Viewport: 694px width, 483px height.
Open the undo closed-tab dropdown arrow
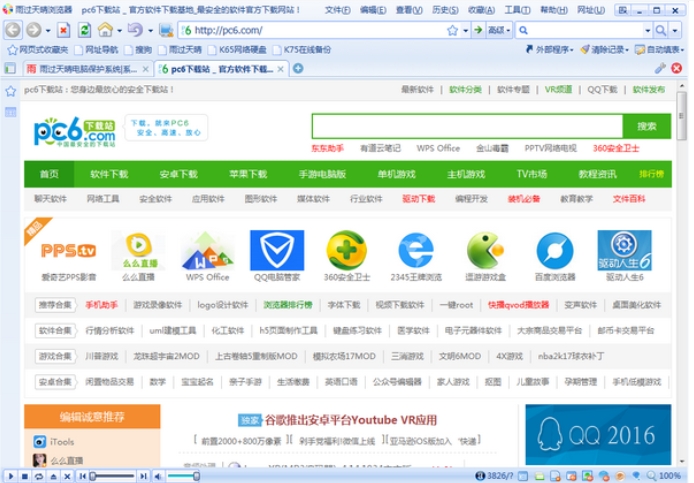coord(150,31)
